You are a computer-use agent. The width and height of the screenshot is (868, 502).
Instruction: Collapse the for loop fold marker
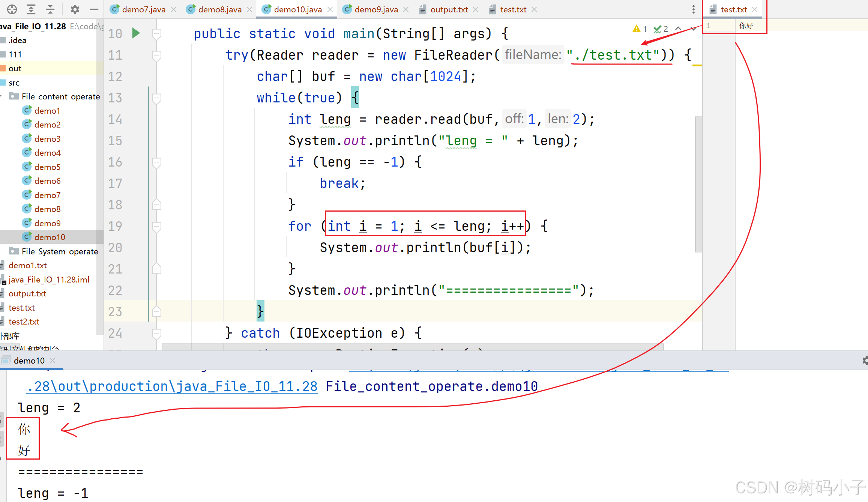(156, 227)
